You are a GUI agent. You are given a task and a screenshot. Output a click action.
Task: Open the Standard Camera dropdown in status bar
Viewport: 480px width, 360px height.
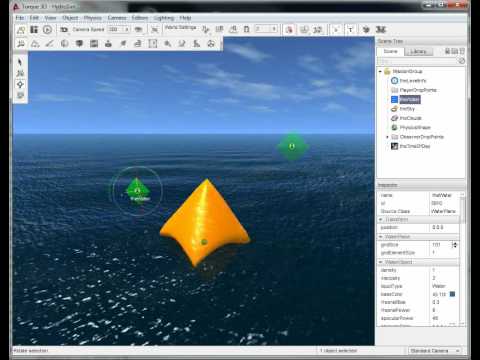click(435, 351)
